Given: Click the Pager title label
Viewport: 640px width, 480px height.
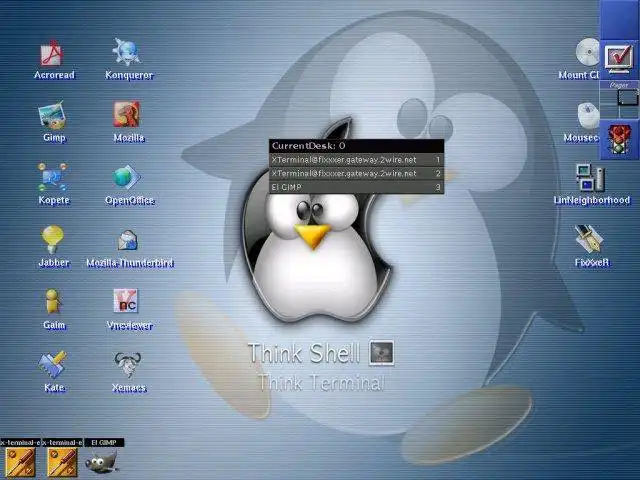Looking at the screenshot, I should tap(619, 85).
